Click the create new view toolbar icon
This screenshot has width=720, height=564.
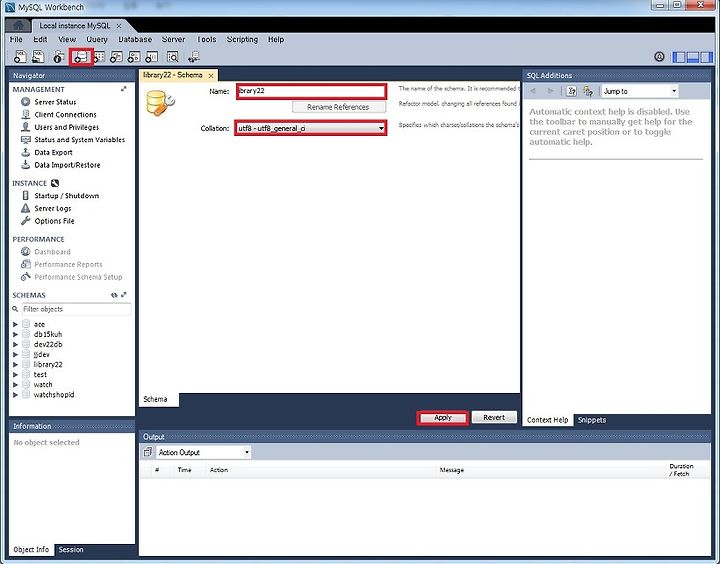pyautogui.click(x=116, y=56)
